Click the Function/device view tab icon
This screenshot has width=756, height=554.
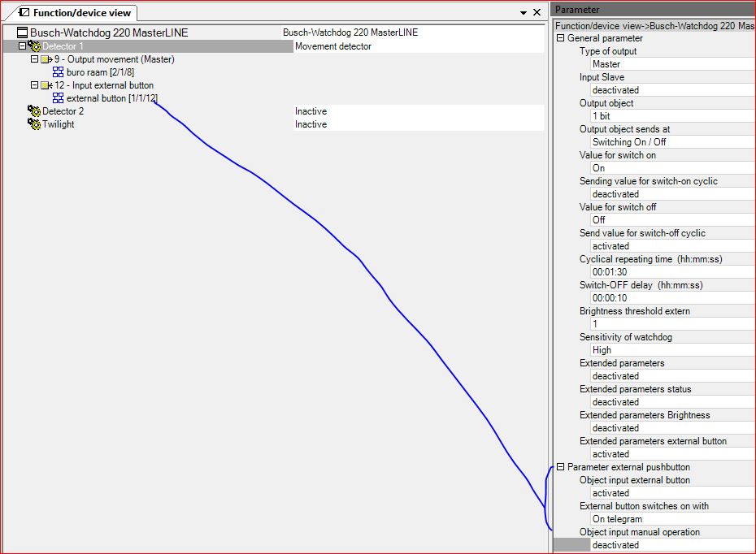click(24, 12)
